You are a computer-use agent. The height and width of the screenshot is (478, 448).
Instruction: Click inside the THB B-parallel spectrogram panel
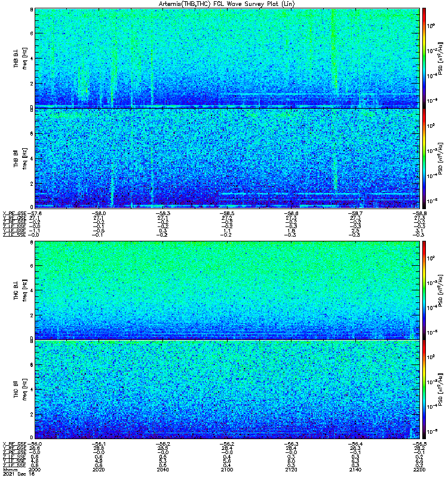228,158
